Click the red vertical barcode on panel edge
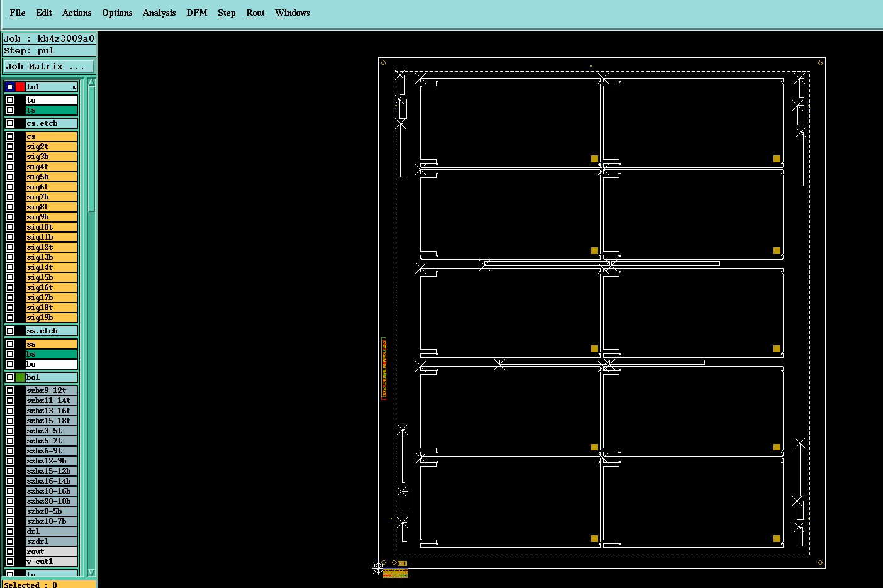Screen dimensions: 883x588 [383, 368]
